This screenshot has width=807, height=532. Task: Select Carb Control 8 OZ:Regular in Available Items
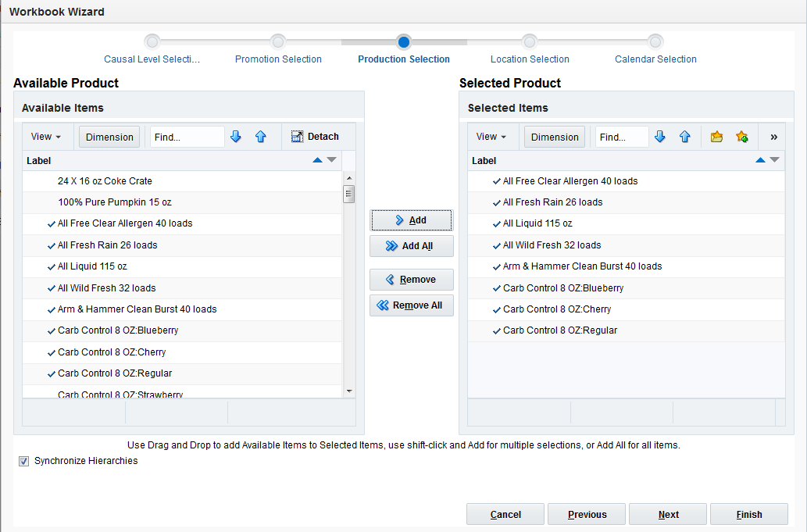182,373
